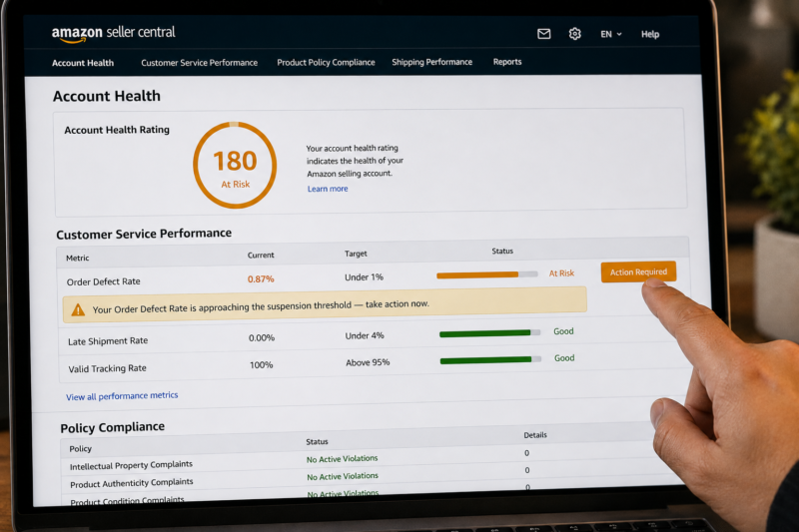Click the 0.00% current value
The width and height of the screenshot is (799, 532).
[x=262, y=337]
